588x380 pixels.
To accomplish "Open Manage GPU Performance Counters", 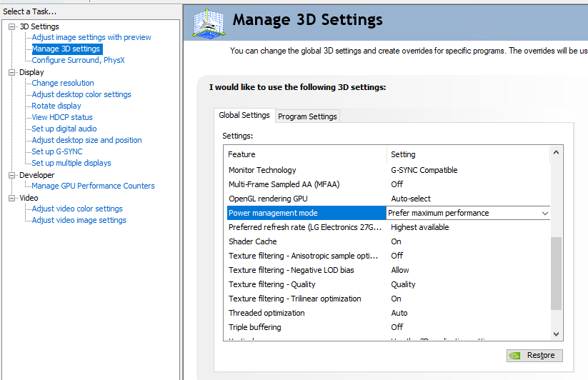I will pyautogui.click(x=93, y=186).
